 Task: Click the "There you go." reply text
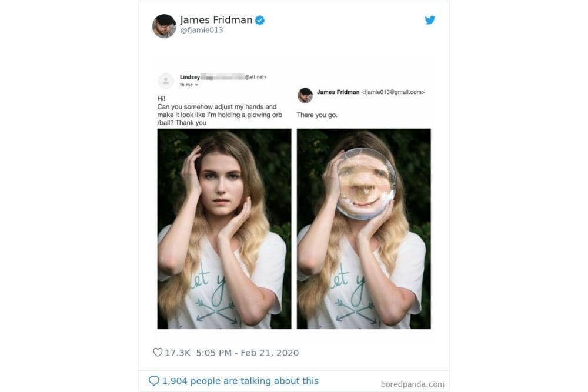[317, 115]
